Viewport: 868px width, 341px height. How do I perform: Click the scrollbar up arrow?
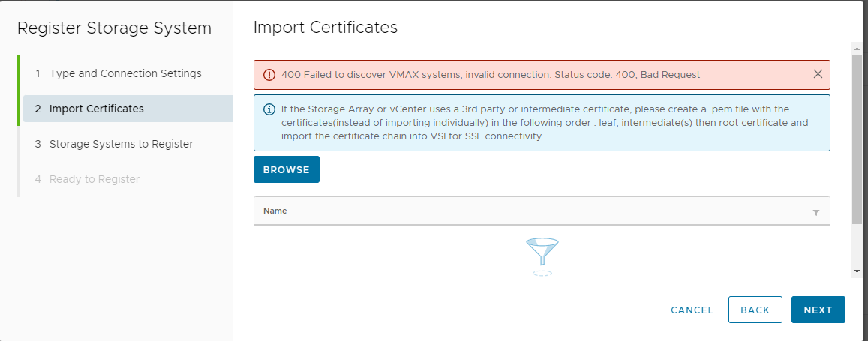[857, 48]
